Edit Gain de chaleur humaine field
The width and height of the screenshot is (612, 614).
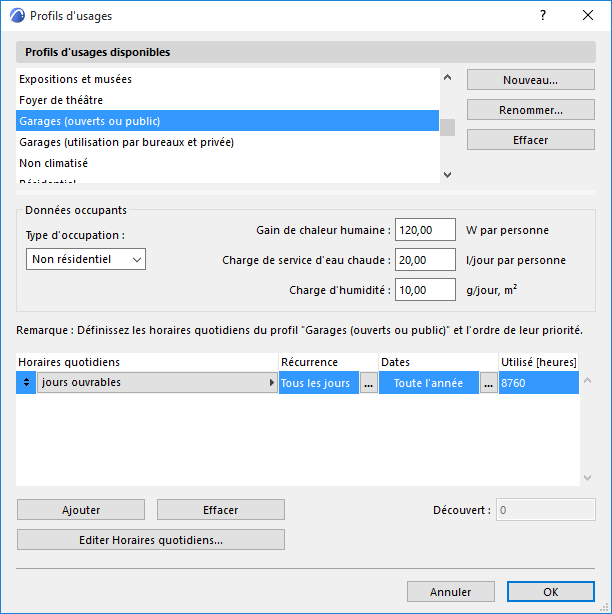coord(427,230)
